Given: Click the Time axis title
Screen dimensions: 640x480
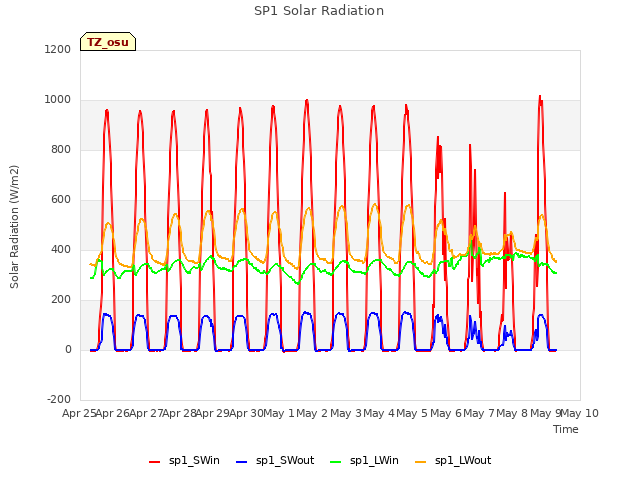Looking at the screenshot, I should [x=565, y=429].
